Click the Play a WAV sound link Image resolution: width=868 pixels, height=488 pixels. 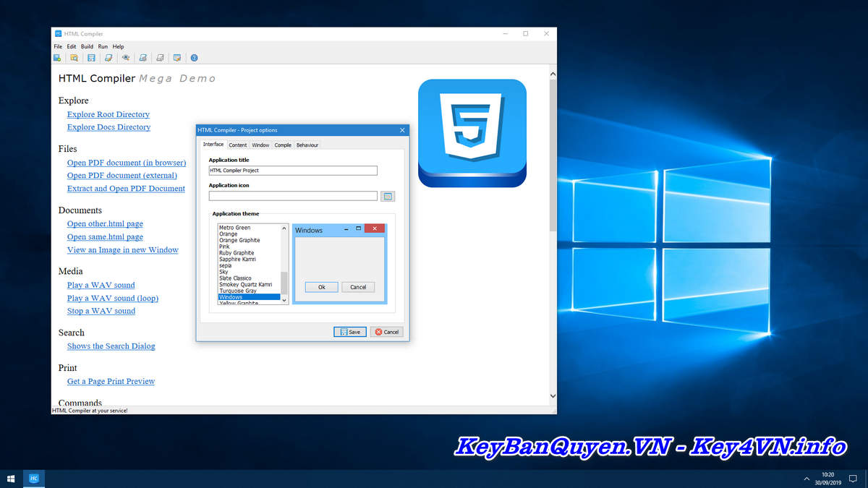pyautogui.click(x=101, y=286)
